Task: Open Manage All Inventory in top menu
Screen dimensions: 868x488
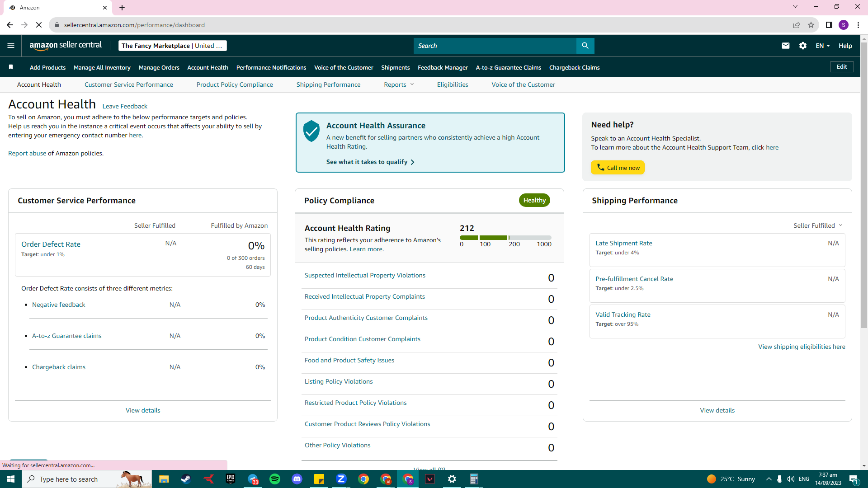Action: point(102,67)
